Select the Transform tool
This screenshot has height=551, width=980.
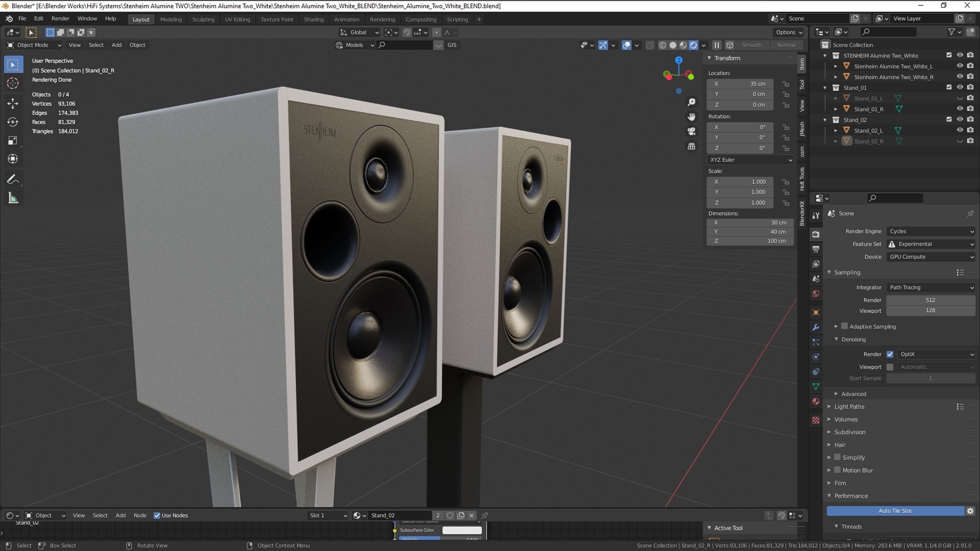(x=13, y=159)
